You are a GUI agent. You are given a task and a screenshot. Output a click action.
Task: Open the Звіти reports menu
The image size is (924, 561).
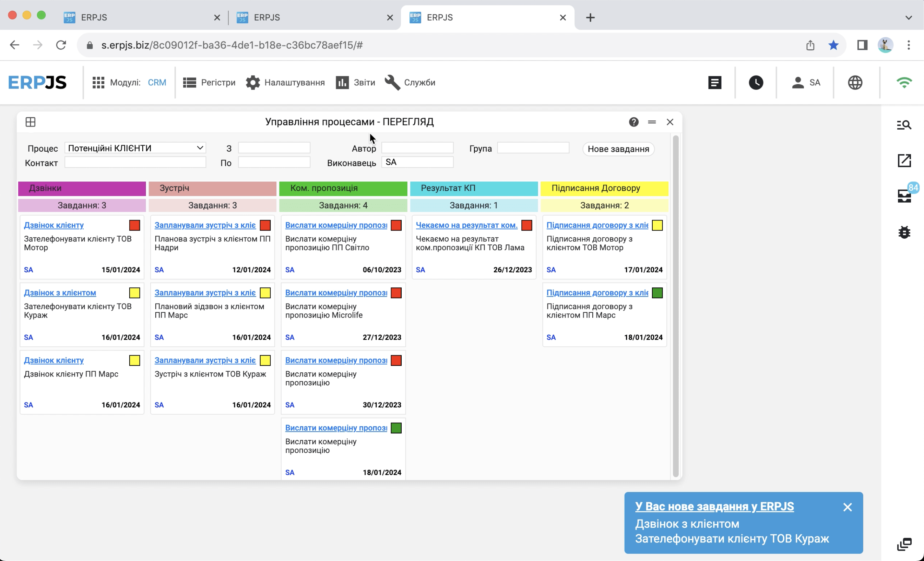tap(355, 83)
